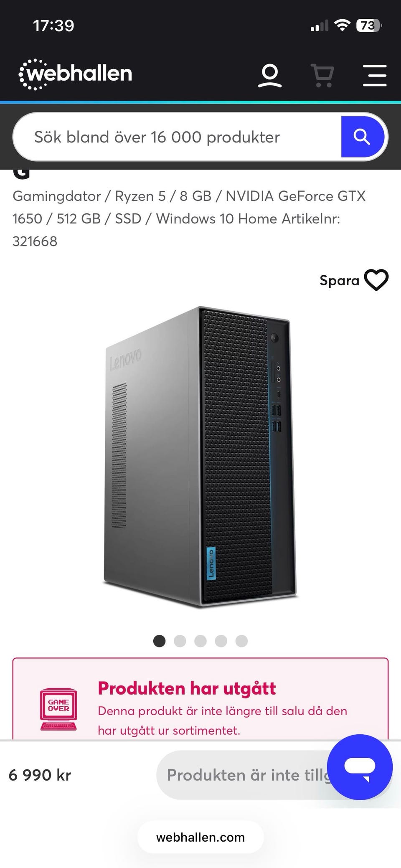401x868 pixels.
Task: Click the 'Spara' label
Action: tap(339, 280)
